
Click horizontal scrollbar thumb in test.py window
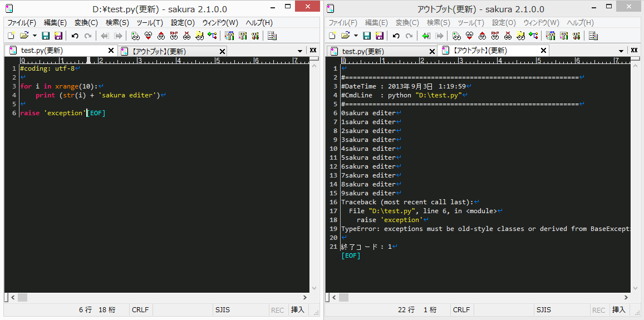(22, 297)
